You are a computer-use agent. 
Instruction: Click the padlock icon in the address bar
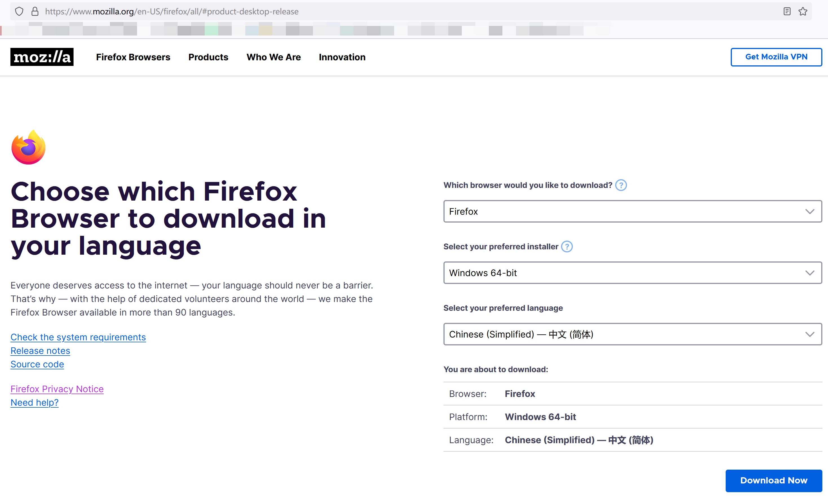click(x=35, y=11)
